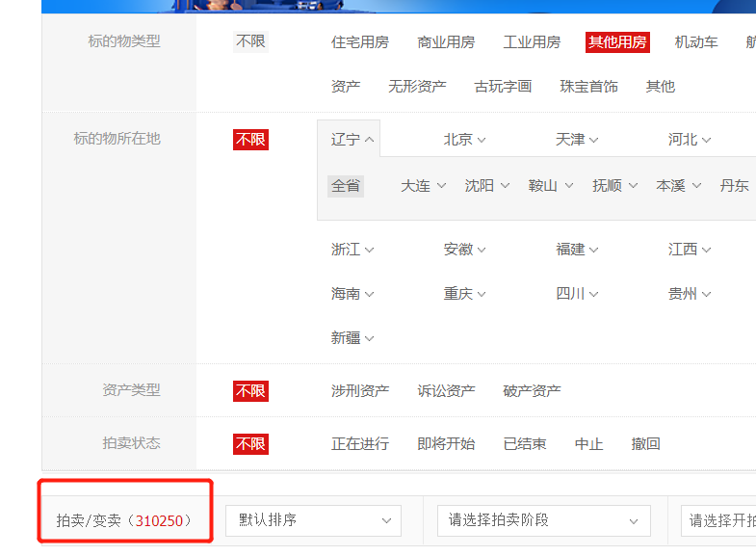Screen dimensions: 756x556
Task: Expand 沈阳 city district list
Action: pyautogui.click(x=487, y=186)
